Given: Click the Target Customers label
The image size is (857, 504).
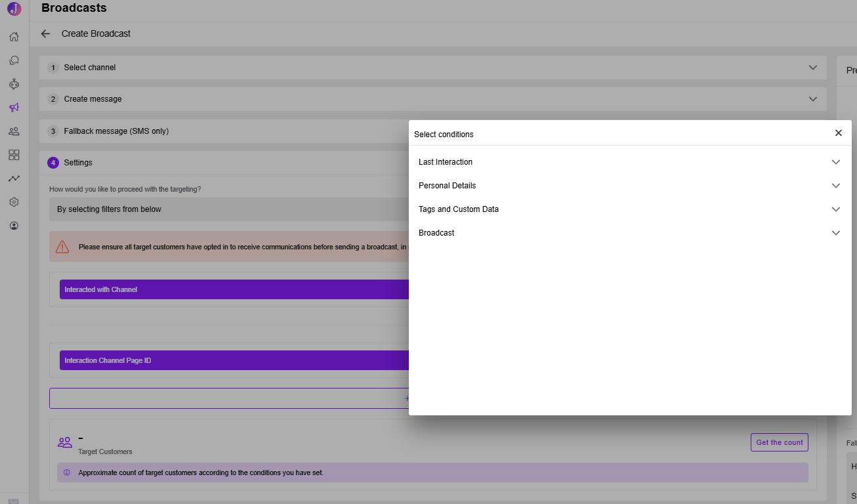Looking at the screenshot, I should pyautogui.click(x=105, y=451).
